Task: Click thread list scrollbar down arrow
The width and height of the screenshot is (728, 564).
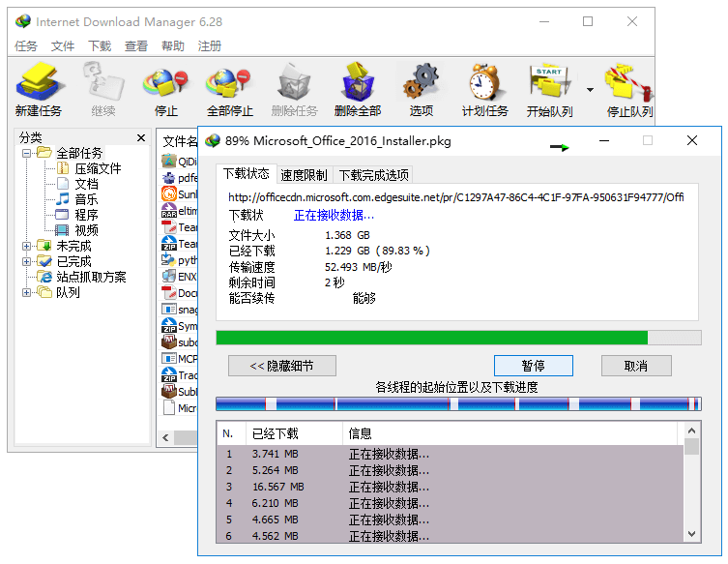Action: click(691, 534)
